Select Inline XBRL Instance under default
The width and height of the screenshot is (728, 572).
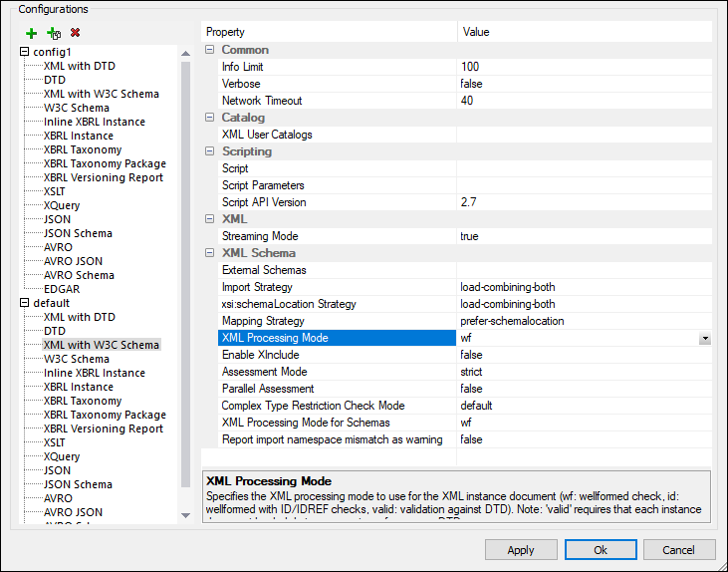tap(94, 373)
